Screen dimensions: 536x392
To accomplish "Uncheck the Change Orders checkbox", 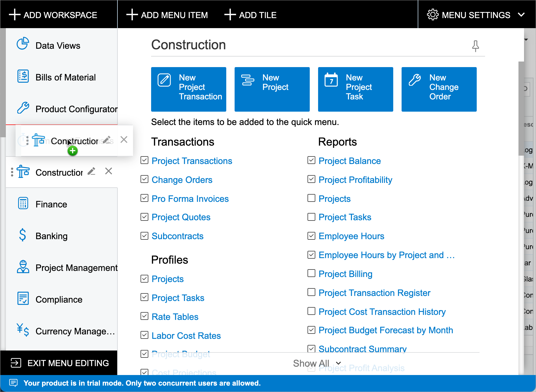I will (x=144, y=179).
